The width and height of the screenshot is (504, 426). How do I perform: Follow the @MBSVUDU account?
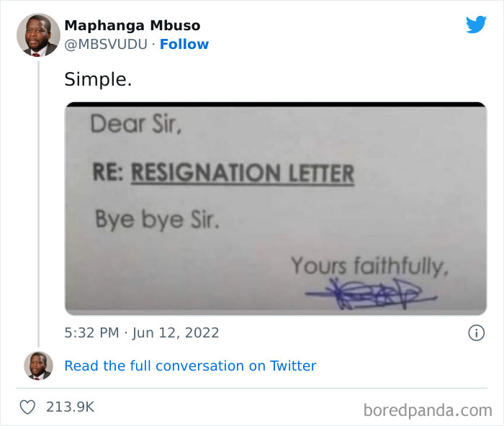[184, 44]
